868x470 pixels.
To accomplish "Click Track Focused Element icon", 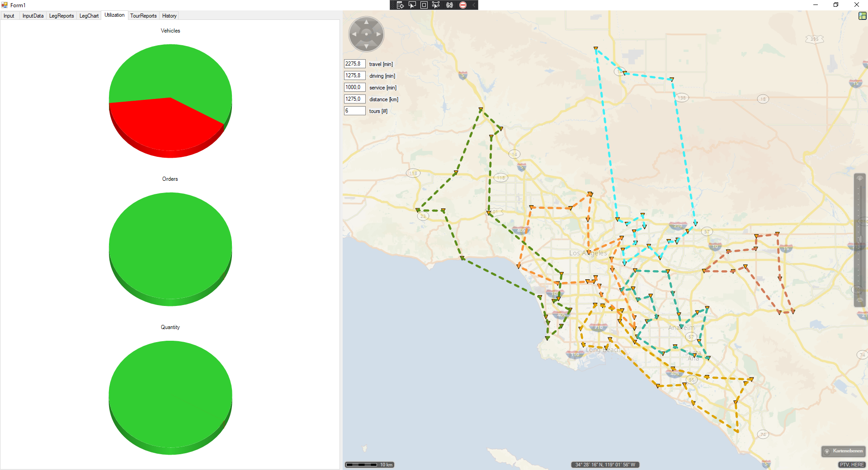I will coord(436,5).
